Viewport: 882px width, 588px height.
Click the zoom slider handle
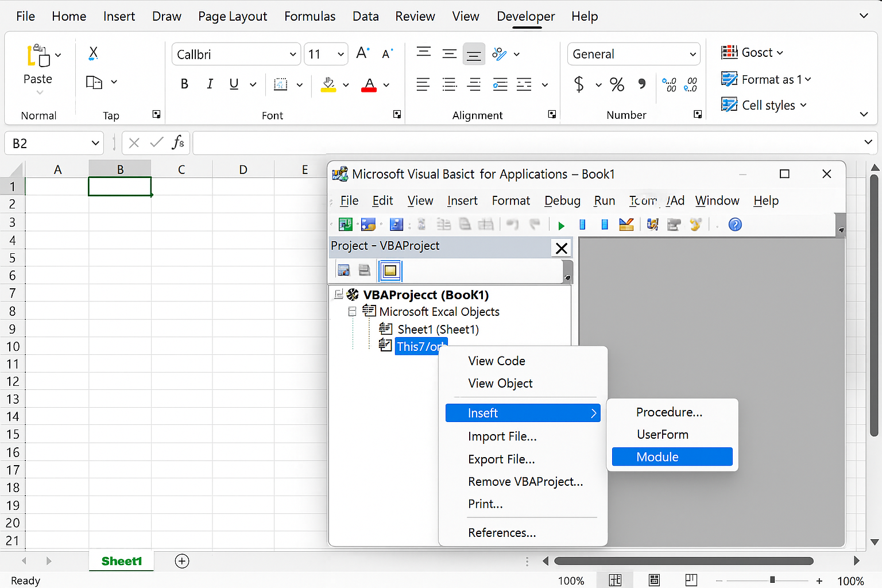[772, 580]
